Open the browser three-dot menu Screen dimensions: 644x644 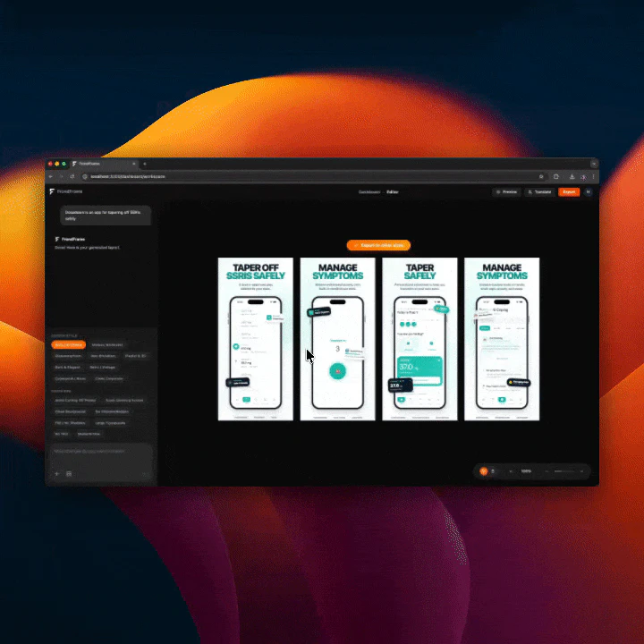[x=594, y=176]
